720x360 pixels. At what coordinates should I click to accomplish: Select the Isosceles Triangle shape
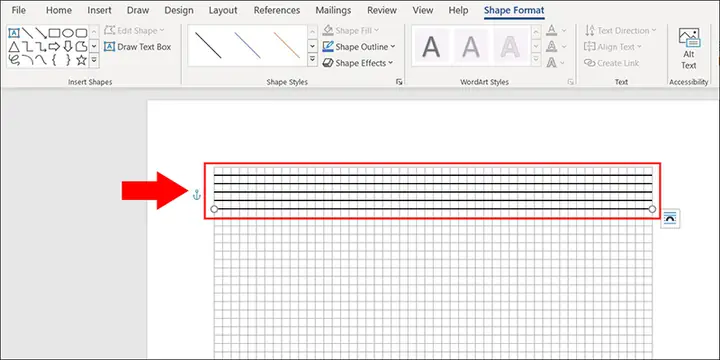(14, 46)
